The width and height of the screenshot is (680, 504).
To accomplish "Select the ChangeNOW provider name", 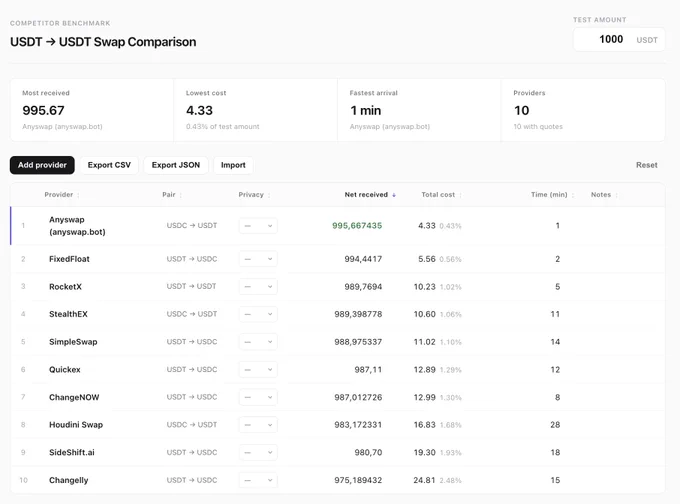I will click(74, 397).
